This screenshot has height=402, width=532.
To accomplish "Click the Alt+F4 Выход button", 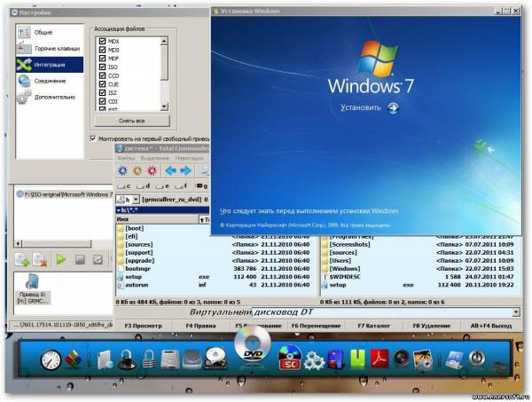I will [490, 326].
